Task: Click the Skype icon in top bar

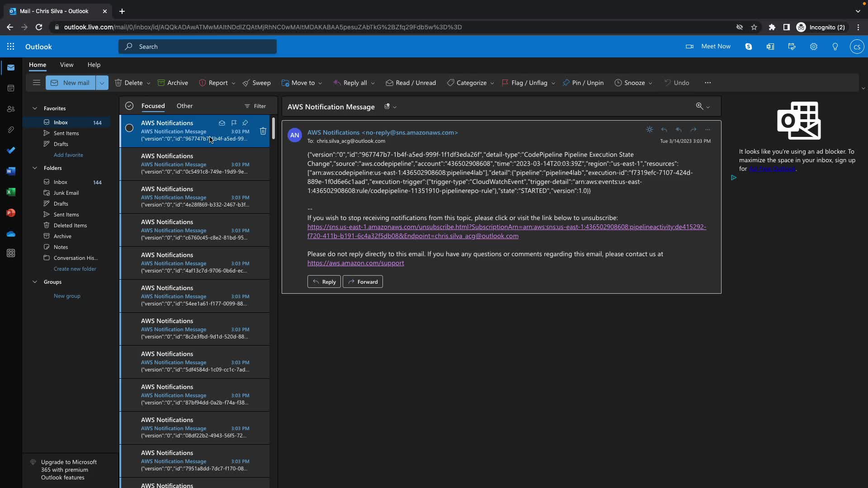Action: (749, 47)
